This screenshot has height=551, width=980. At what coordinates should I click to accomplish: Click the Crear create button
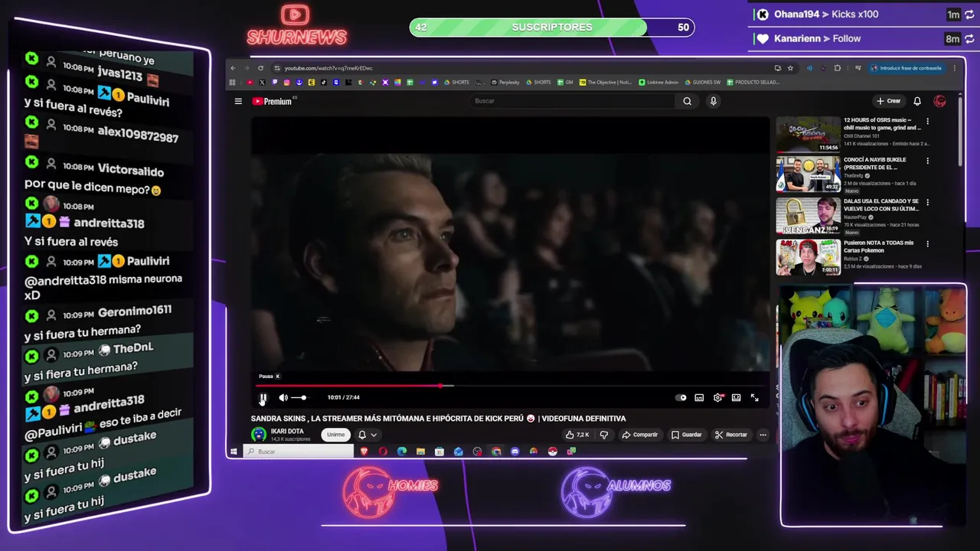point(889,101)
